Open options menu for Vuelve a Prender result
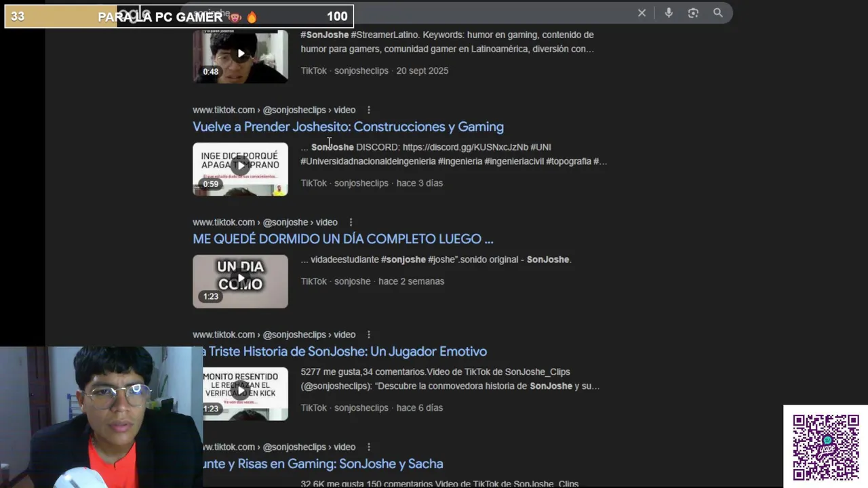Screen dimensions: 868x488 coord(369,110)
